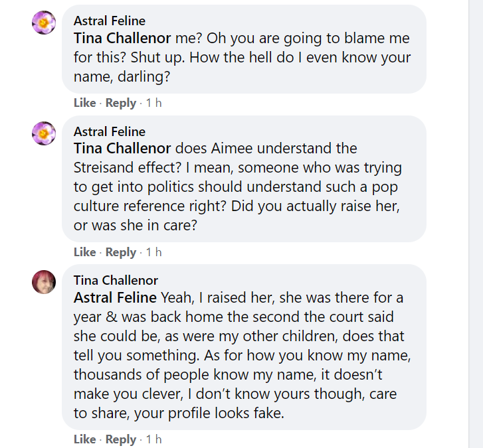This screenshot has height=448, width=483.
Task: Reply to Tina Challenor's comment
Action: [x=121, y=439]
